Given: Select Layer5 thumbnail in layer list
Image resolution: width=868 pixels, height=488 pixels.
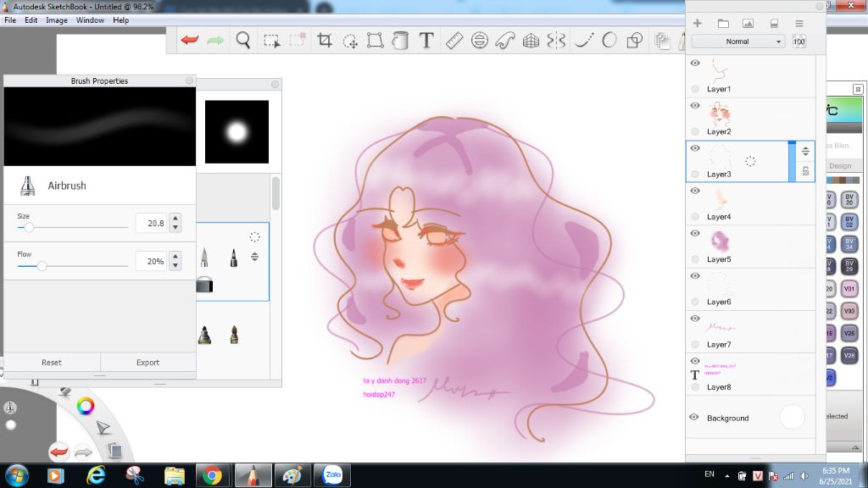Looking at the screenshot, I should 719,241.
